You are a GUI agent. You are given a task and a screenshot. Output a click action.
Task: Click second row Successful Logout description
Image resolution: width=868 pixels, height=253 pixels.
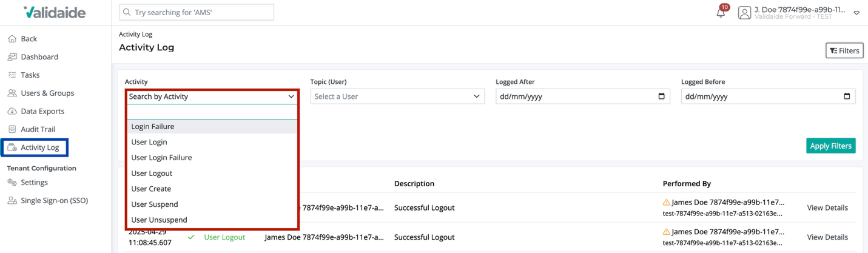(425, 237)
